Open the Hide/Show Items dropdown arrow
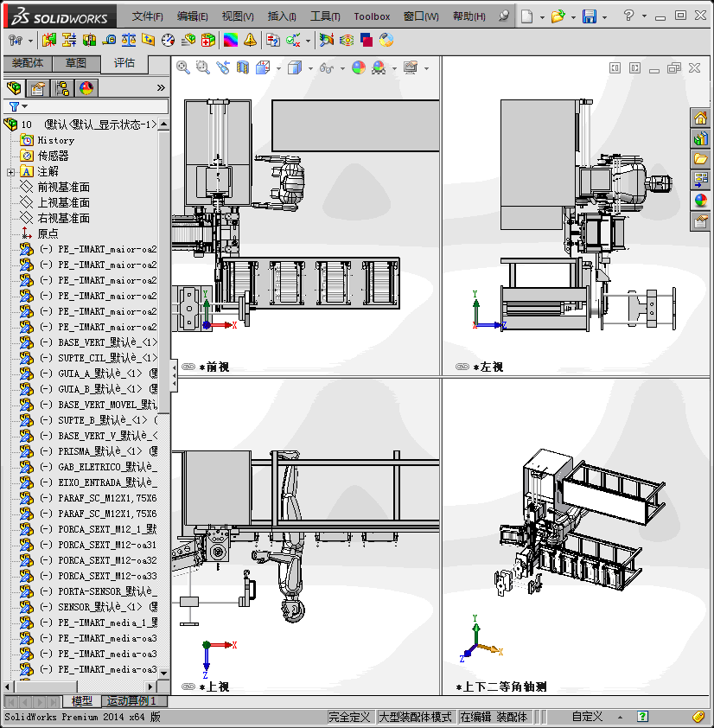 [342, 68]
